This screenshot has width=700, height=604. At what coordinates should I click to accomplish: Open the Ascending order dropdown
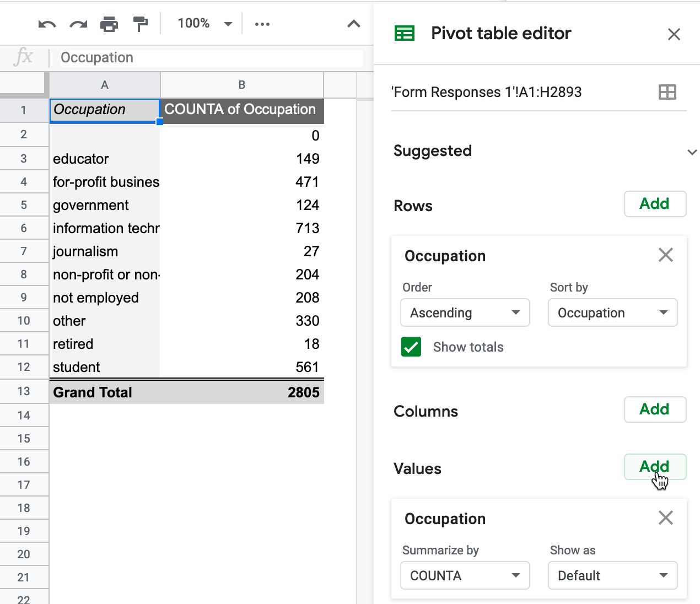(x=465, y=312)
